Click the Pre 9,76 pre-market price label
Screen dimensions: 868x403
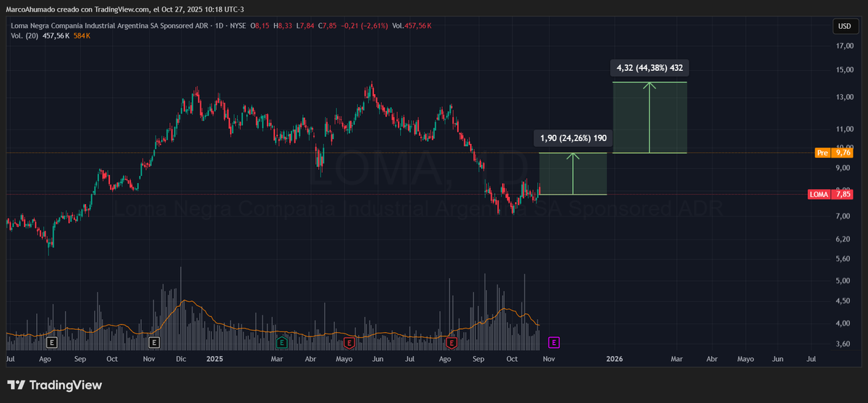[833, 153]
